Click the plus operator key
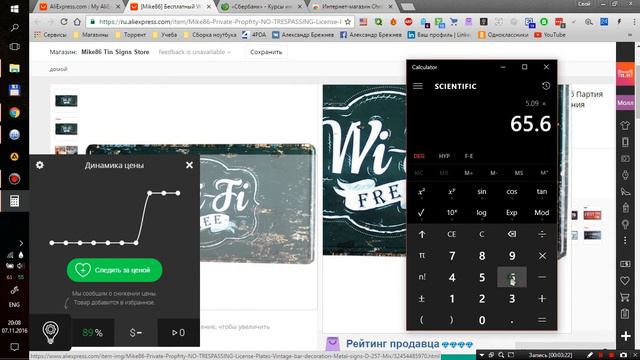This screenshot has width=640, height=360. pyautogui.click(x=542, y=299)
